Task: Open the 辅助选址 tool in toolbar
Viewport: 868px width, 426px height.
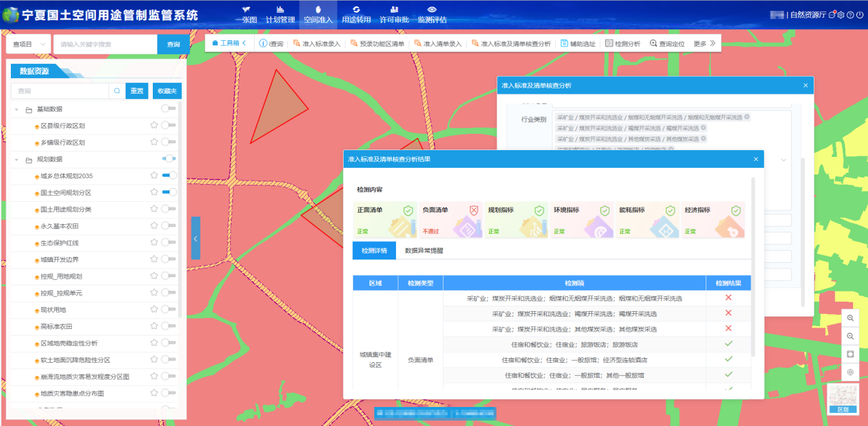Action: click(x=577, y=43)
